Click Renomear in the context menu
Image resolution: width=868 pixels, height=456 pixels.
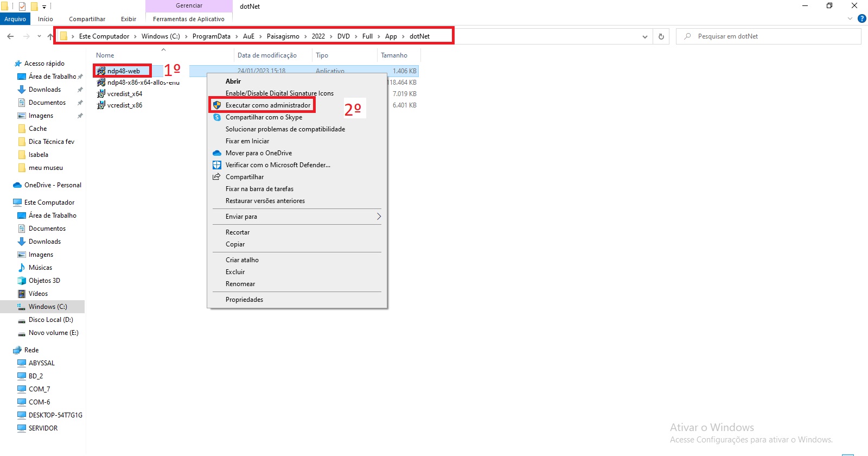pyautogui.click(x=240, y=284)
